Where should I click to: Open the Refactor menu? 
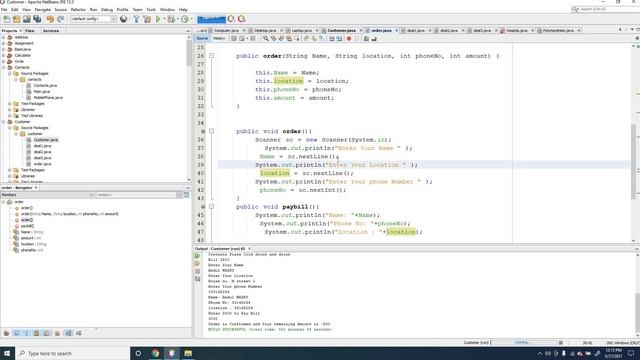[x=78, y=9]
